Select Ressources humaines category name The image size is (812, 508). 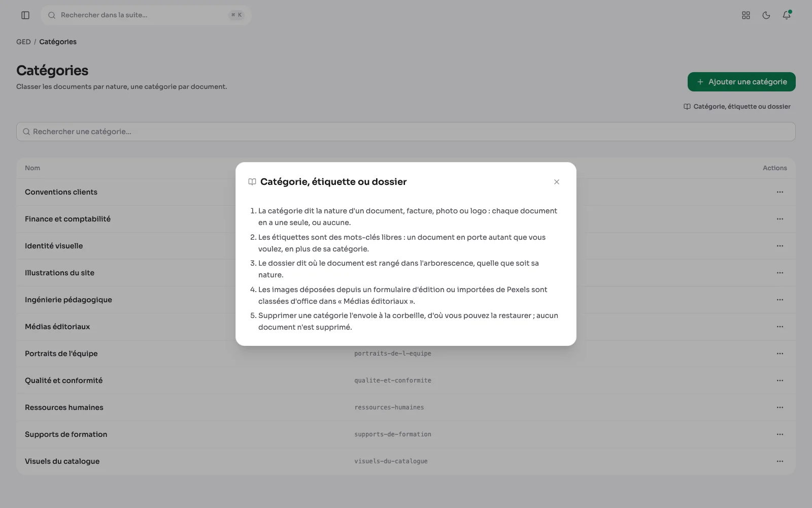point(64,407)
